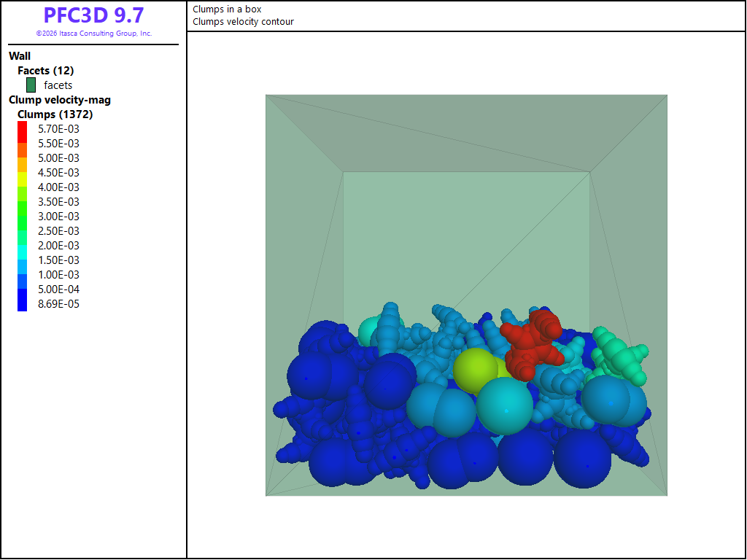Click the green spiky clump near right wall
747x560 pixels.
[618, 355]
